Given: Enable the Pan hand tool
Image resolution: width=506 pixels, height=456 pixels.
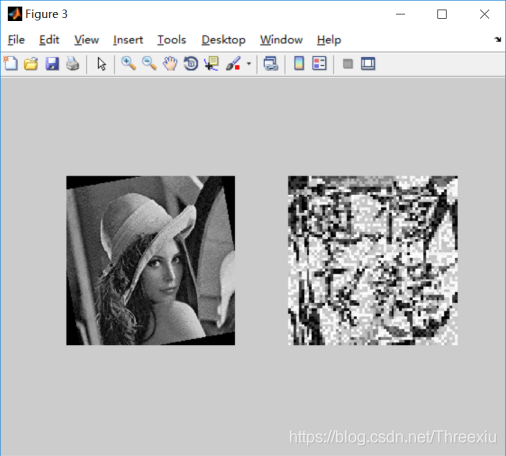Looking at the screenshot, I should pyautogui.click(x=170, y=63).
